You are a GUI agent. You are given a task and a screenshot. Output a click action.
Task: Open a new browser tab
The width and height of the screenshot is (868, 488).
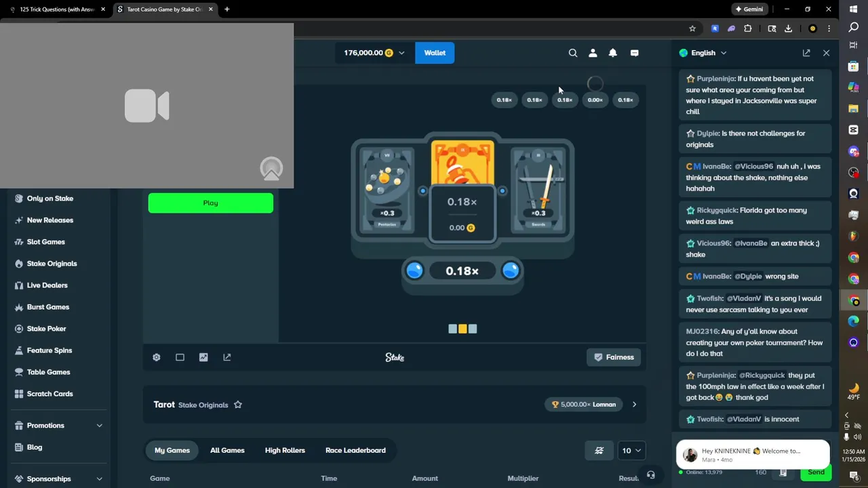(226, 9)
